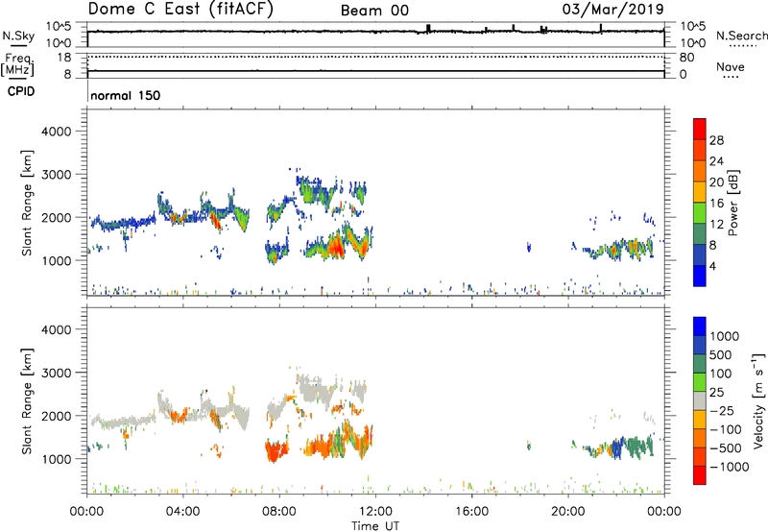Click the '4' label on power colorbar
This screenshot has height=532, width=768.
pos(712,266)
